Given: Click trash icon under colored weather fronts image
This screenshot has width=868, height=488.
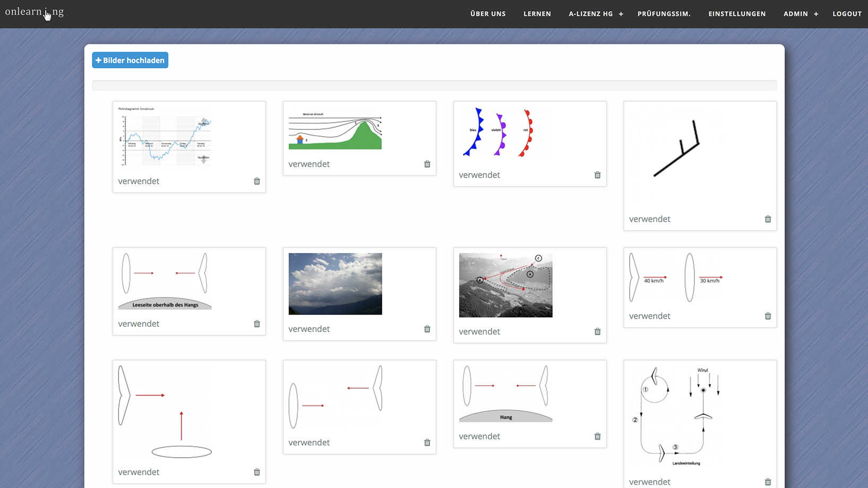Looking at the screenshot, I should (597, 175).
